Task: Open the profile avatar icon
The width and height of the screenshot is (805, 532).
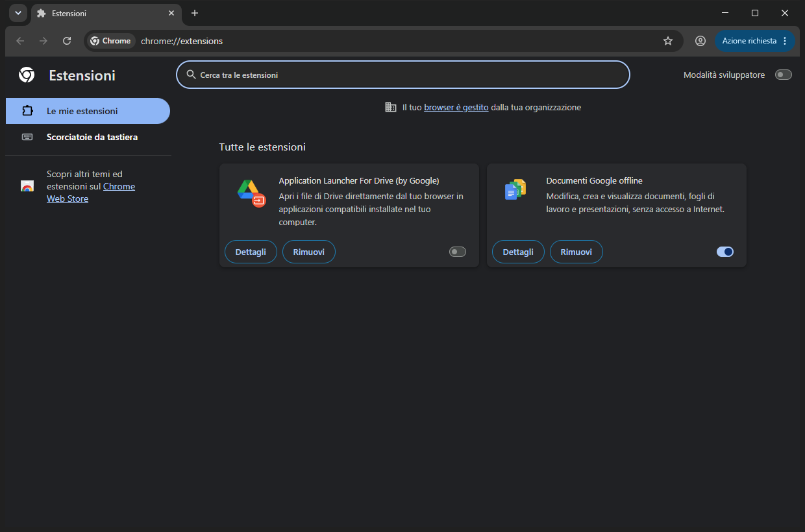Action: (x=700, y=41)
